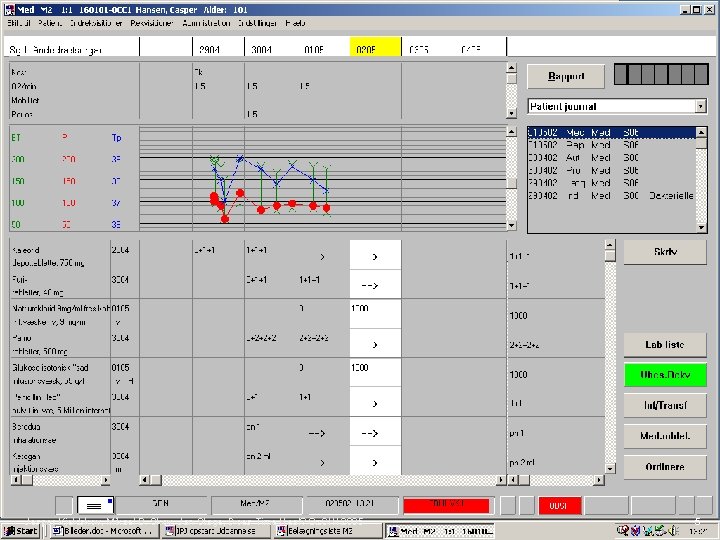Click the green button below Lab liste
Viewport: 720px width, 540px height.
[665, 375]
